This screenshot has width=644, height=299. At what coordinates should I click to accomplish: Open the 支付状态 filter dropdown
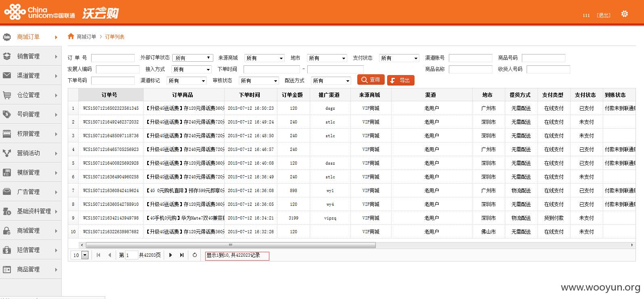click(399, 58)
